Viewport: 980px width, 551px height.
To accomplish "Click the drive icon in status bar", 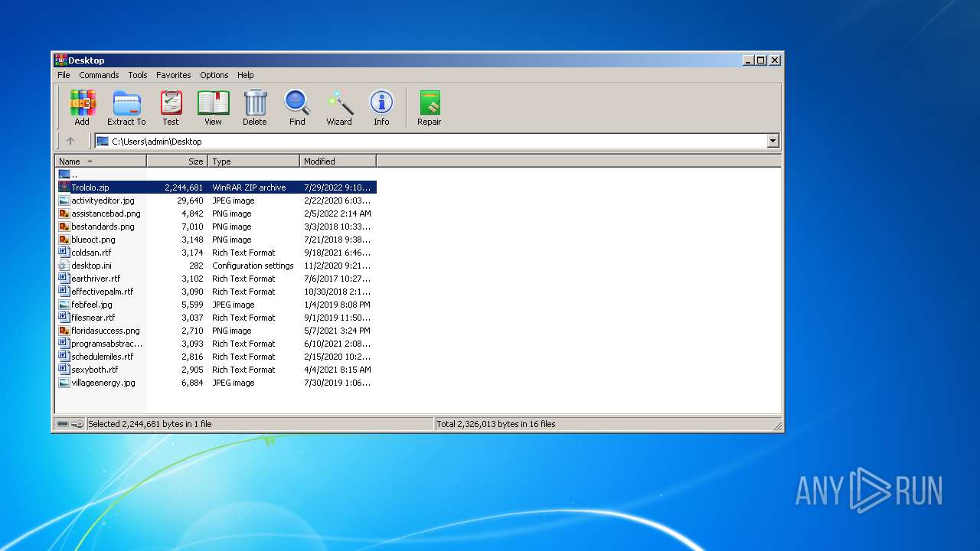I will (63, 424).
